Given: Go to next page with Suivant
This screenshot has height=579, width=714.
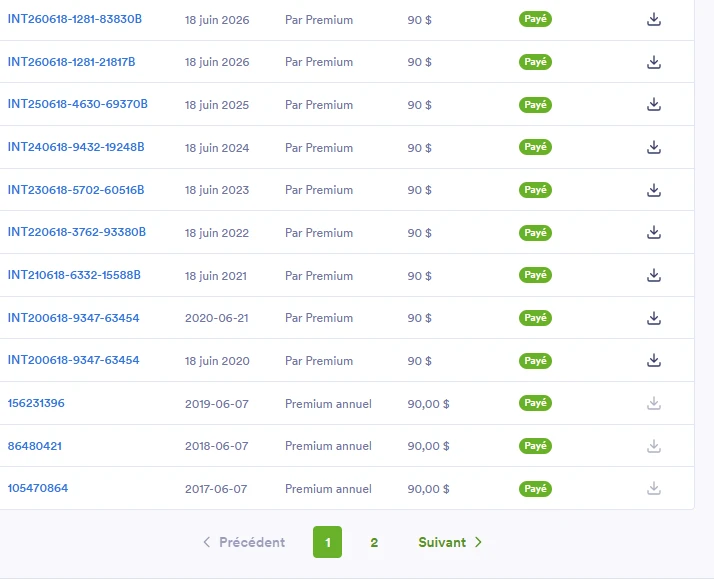Looking at the screenshot, I should click(x=450, y=542).
